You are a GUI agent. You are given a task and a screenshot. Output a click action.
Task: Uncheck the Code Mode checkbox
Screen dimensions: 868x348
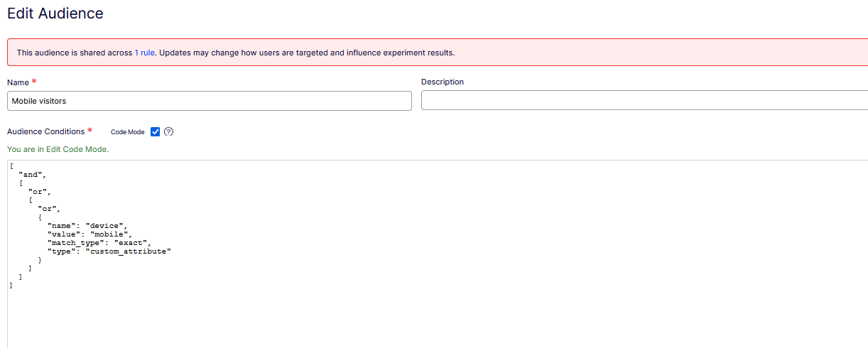156,132
